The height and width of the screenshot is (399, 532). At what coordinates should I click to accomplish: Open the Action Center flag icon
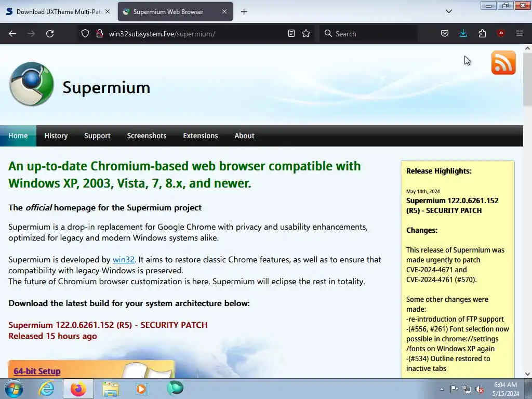(x=454, y=389)
